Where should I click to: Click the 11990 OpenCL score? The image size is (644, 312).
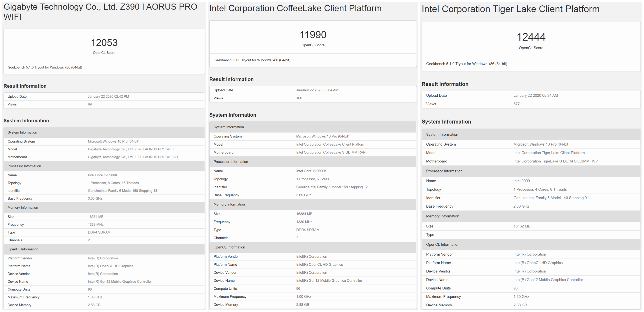(x=313, y=35)
